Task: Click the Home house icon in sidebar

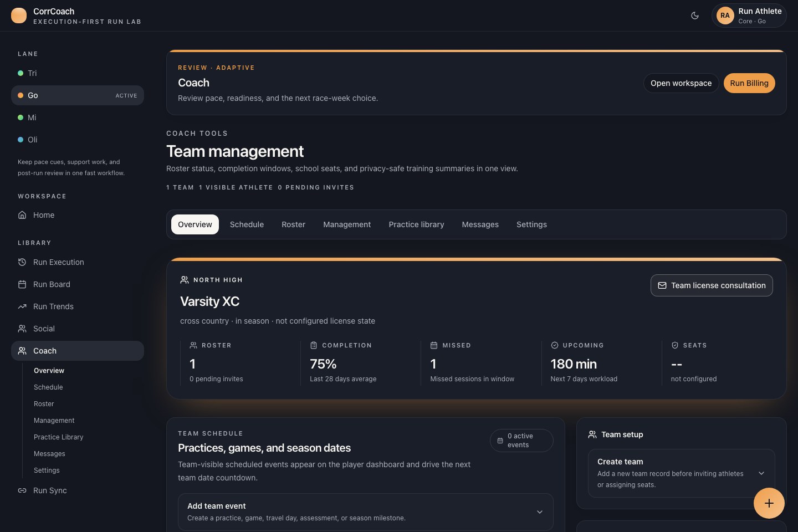Action: [x=22, y=215]
